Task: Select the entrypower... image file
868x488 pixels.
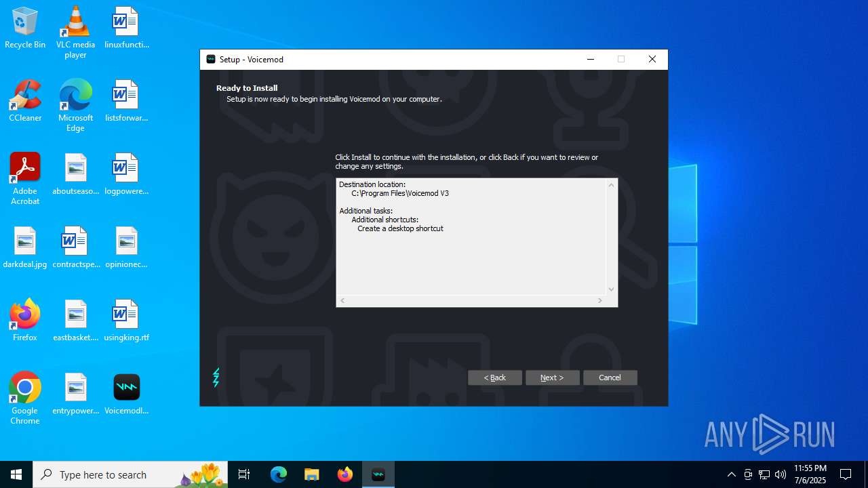Action: pos(75,394)
